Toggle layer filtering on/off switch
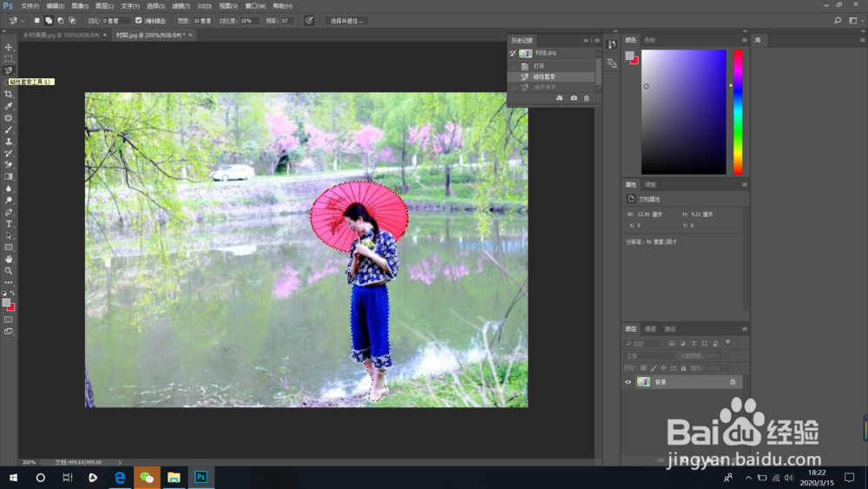The width and height of the screenshot is (868, 489). 728,342
